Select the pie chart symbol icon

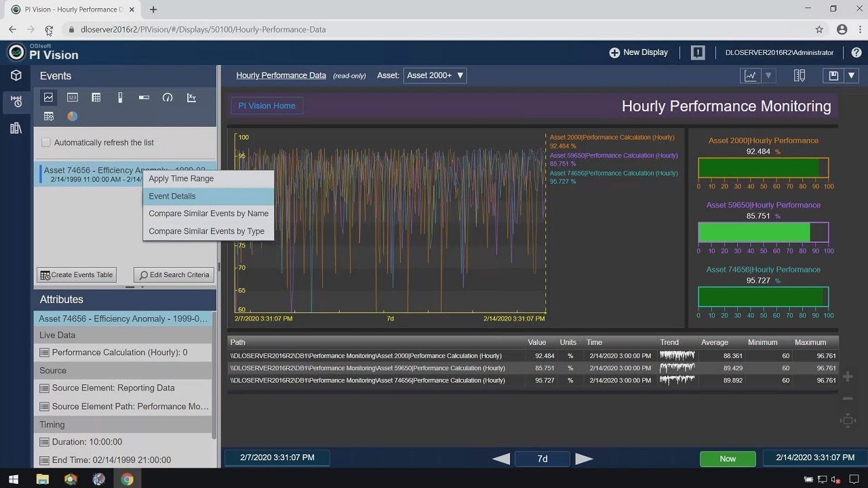[x=73, y=117]
